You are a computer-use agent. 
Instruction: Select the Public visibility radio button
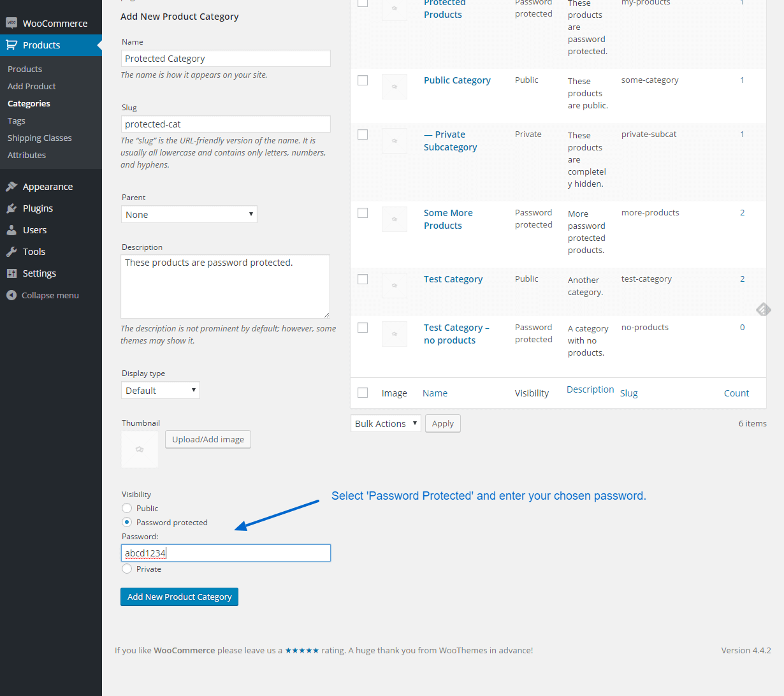tap(127, 508)
